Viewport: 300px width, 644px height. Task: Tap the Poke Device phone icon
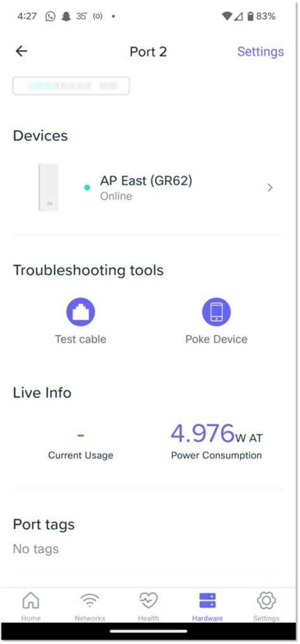(216, 312)
